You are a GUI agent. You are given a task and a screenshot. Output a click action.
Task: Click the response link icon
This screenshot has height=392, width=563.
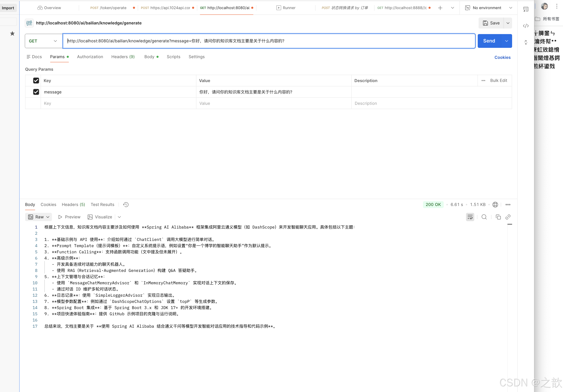[x=508, y=217]
